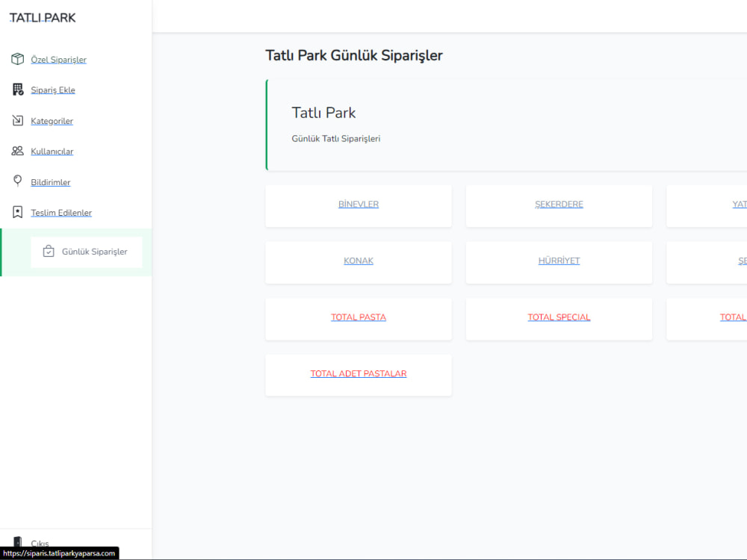Click the Çıkış logout link
This screenshot has width=747, height=560.
tap(40, 544)
